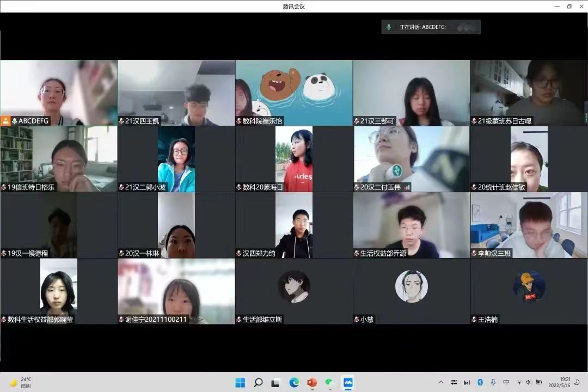Open Tencent Meeting from the taskbar
The width and height of the screenshot is (588, 392).
tap(348, 382)
